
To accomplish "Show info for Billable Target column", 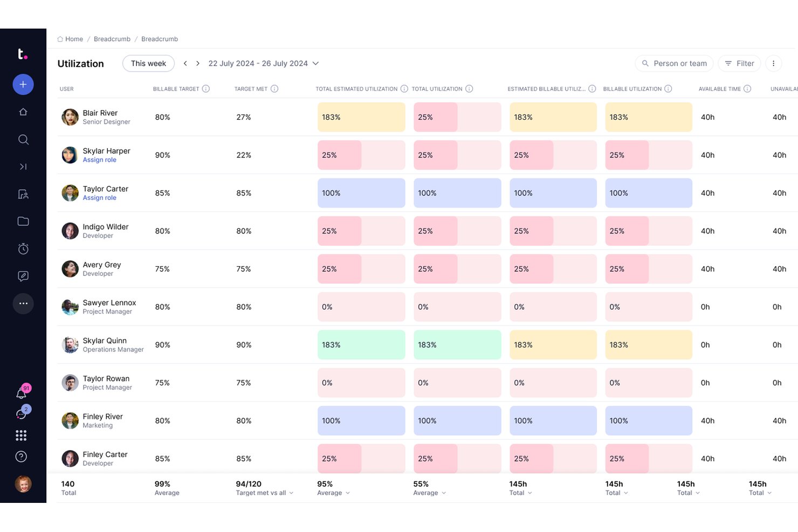I will (x=206, y=89).
